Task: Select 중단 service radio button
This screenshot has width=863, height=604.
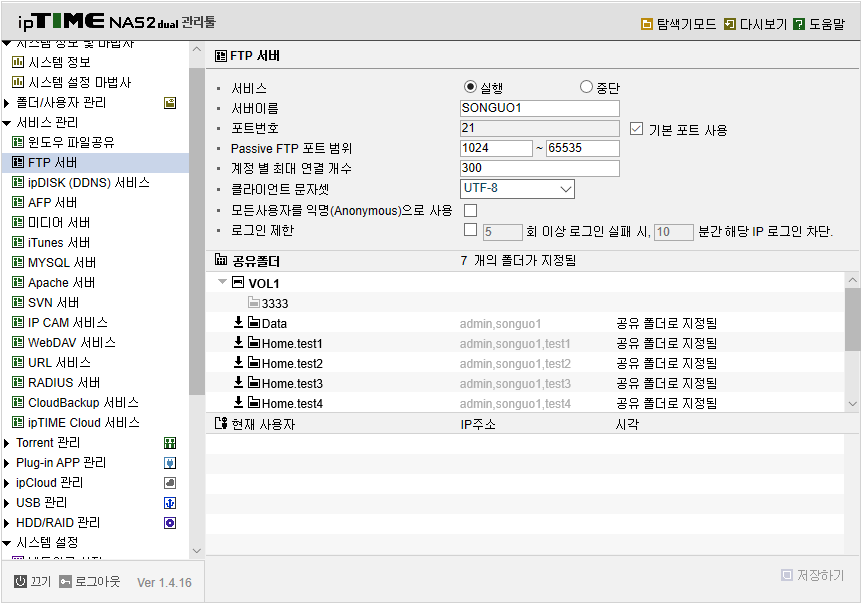Action: 586,86
